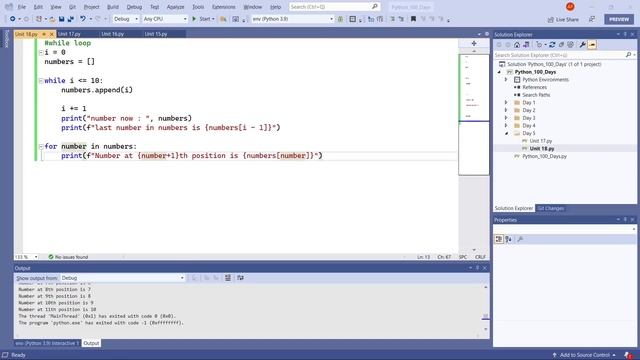Open the Any CPU platform dropdown
The image size is (640, 360).
pyautogui.click(x=165, y=19)
